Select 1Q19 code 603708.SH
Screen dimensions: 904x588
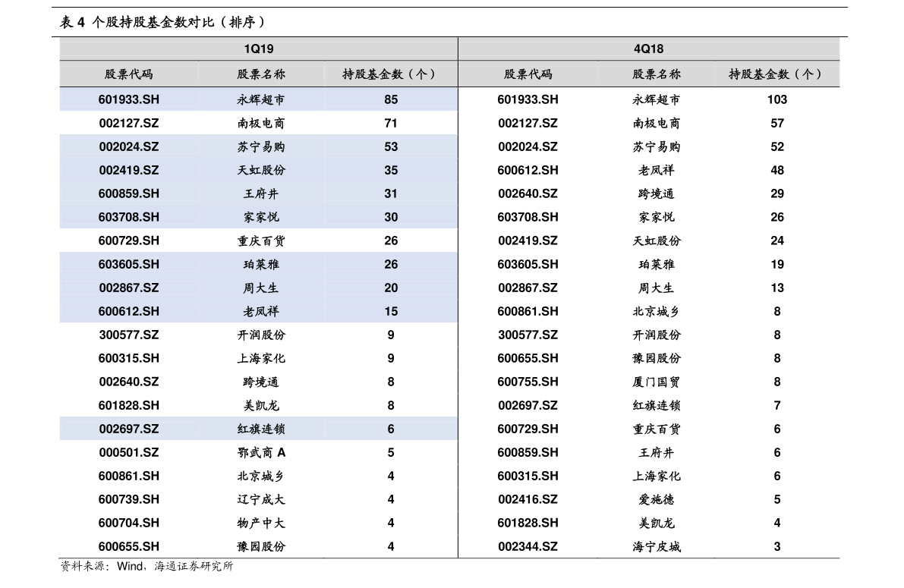(x=128, y=217)
